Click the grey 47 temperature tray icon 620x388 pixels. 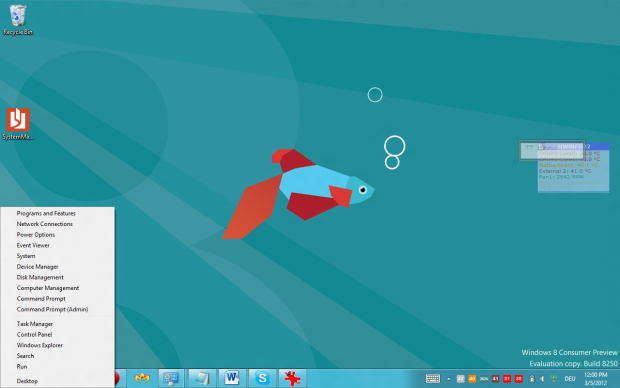pyautogui.click(x=460, y=379)
